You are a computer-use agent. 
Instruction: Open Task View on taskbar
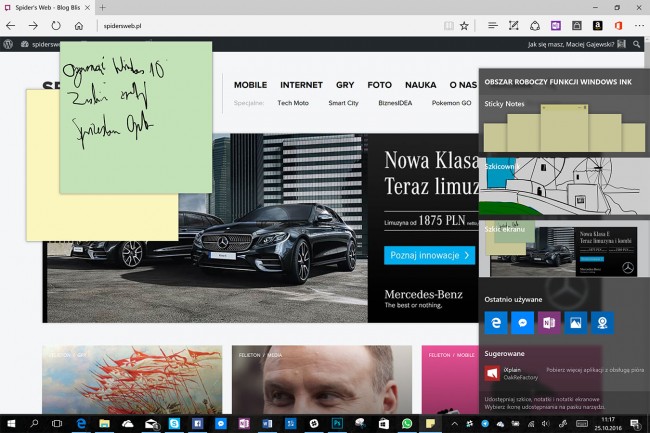click(57, 423)
